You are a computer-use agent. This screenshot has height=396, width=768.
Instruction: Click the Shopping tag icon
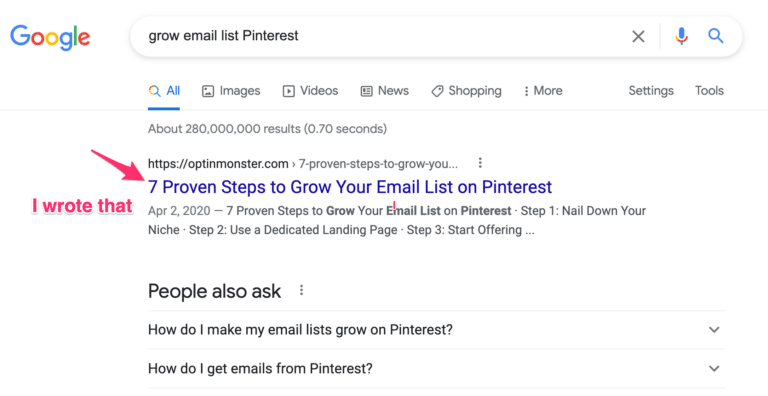coord(437,91)
